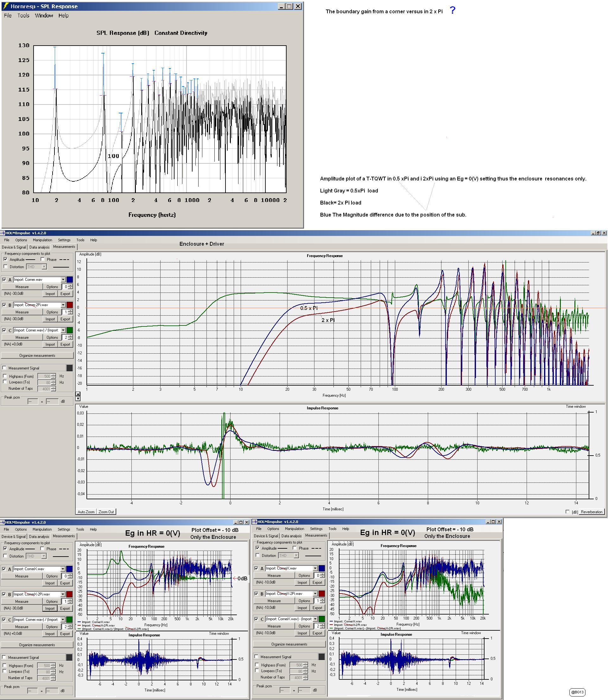Enable Highpass (From) checkbox in wide HOLMImpulse window
Screen dimensions: 608x700
tap(5, 376)
